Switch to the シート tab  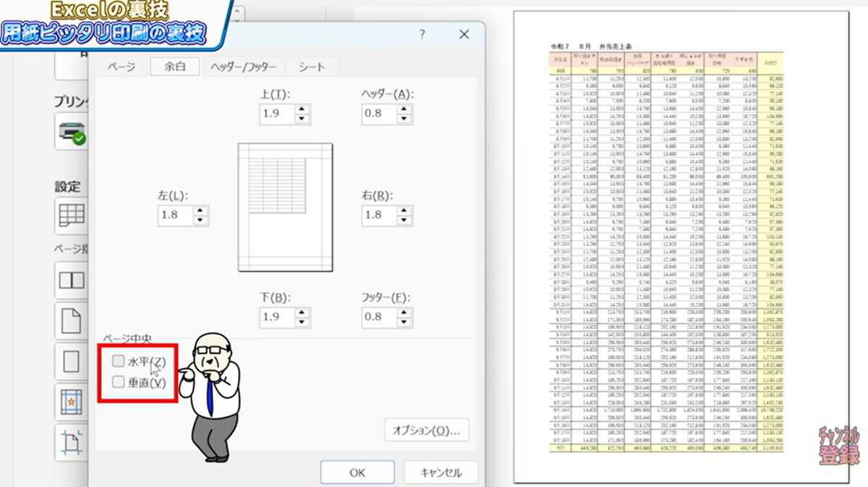point(311,67)
